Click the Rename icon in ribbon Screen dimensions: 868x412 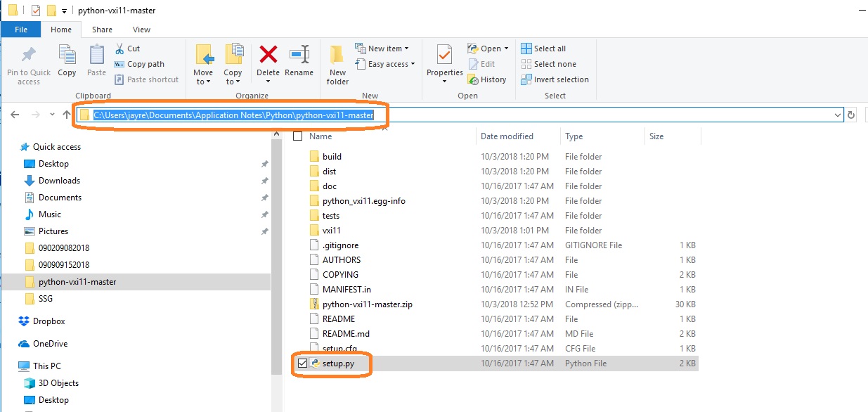tap(299, 55)
